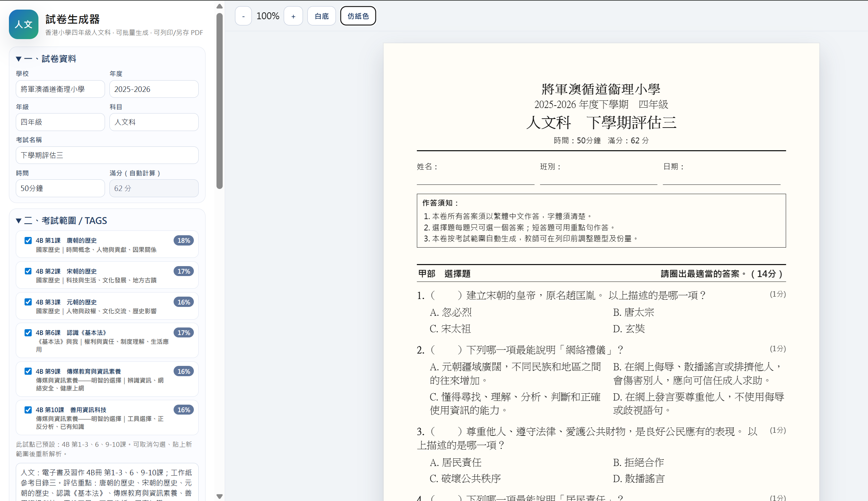Uncheck 4B 第9課 傳媒教育與資訊素養 checkbox

pos(28,371)
